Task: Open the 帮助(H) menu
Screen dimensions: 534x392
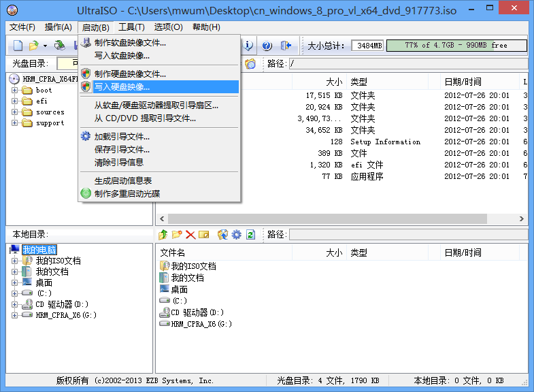Action: pos(206,27)
